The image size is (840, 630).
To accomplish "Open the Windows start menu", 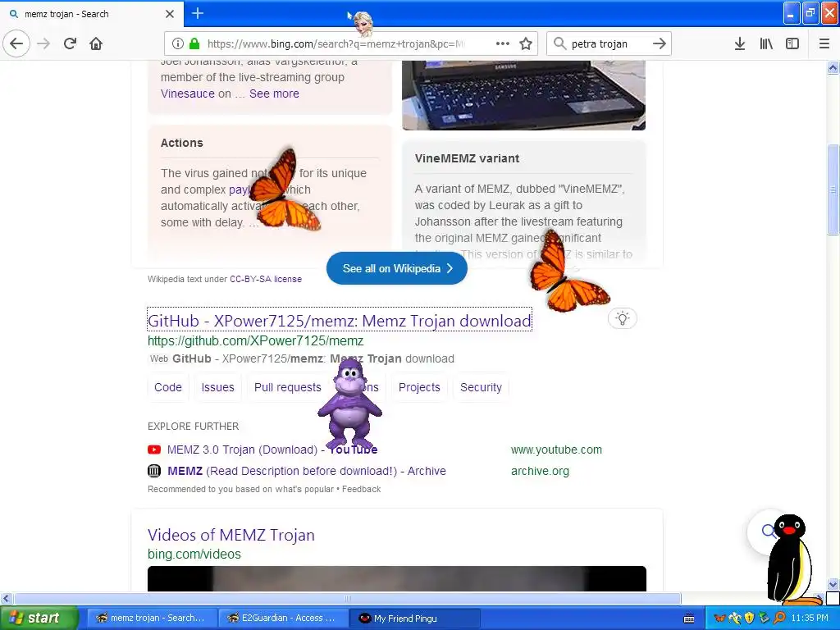I will (x=39, y=619).
